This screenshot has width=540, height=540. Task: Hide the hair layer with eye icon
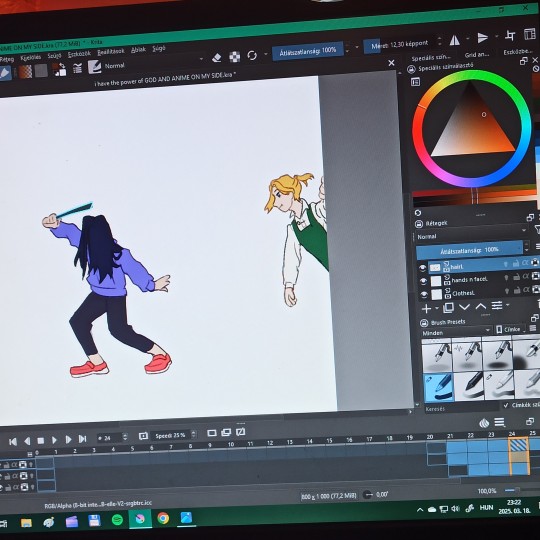click(x=422, y=268)
